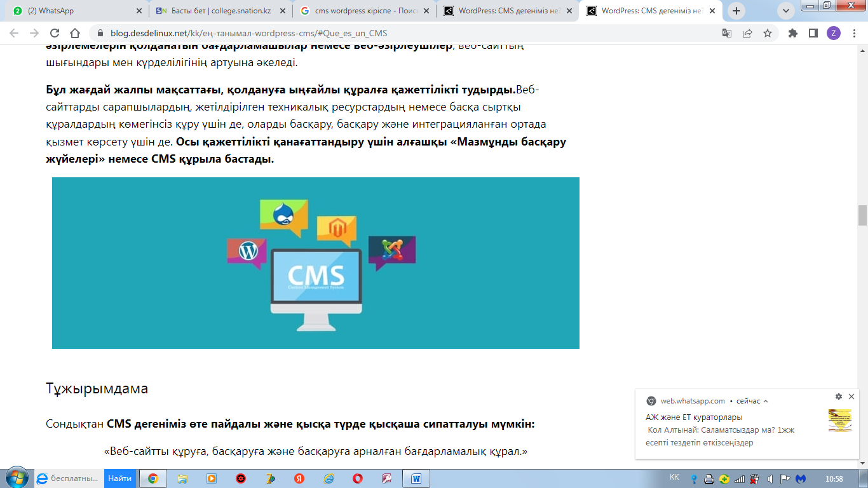Open the volume speaker control
The width and height of the screenshot is (868, 488).
770,479
